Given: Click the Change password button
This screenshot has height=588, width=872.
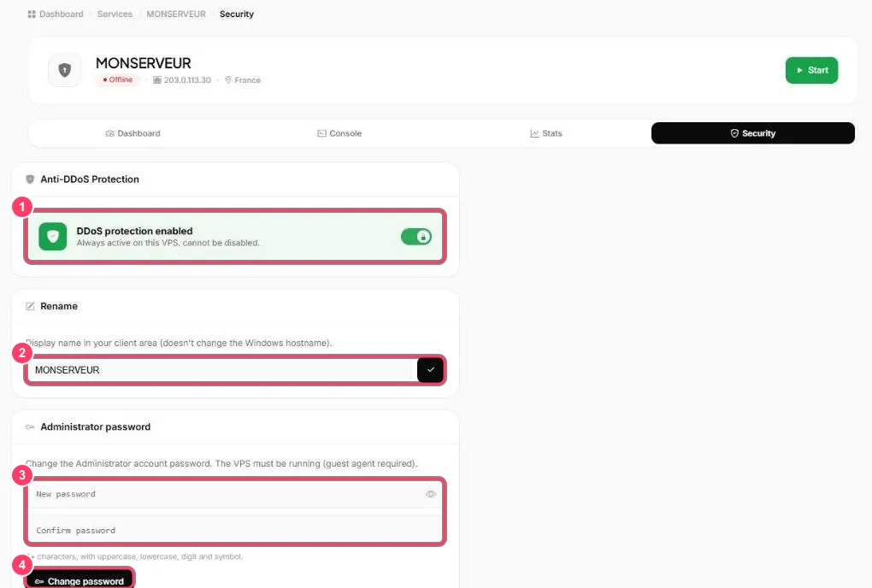Looking at the screenshot, I should tap(80, 581).
